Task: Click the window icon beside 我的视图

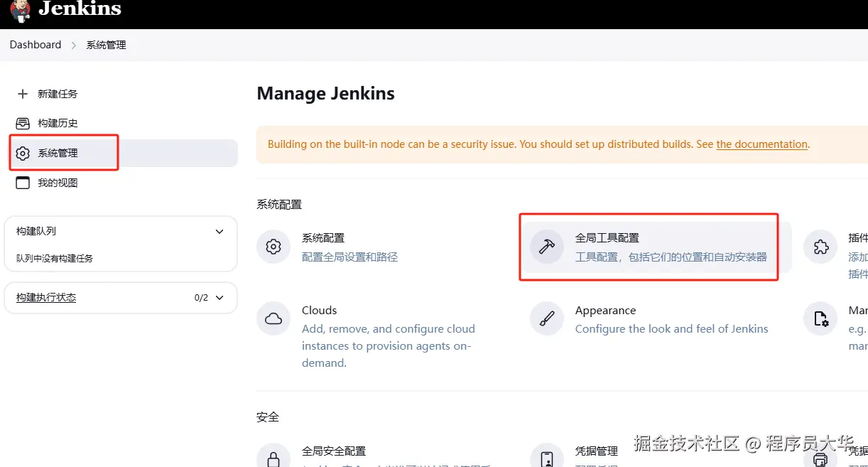Action: pyautogui.click(x=23, y=183)
